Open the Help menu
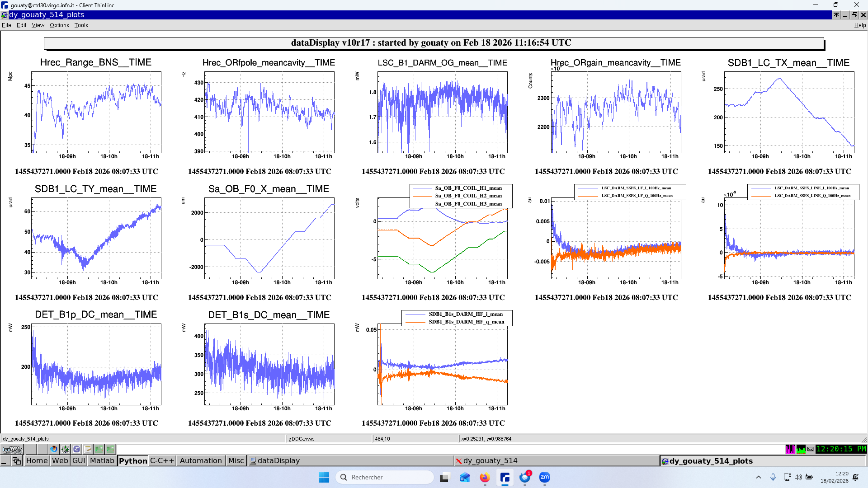The height and width of the screenshot is (488, 868). click(859, 25)
